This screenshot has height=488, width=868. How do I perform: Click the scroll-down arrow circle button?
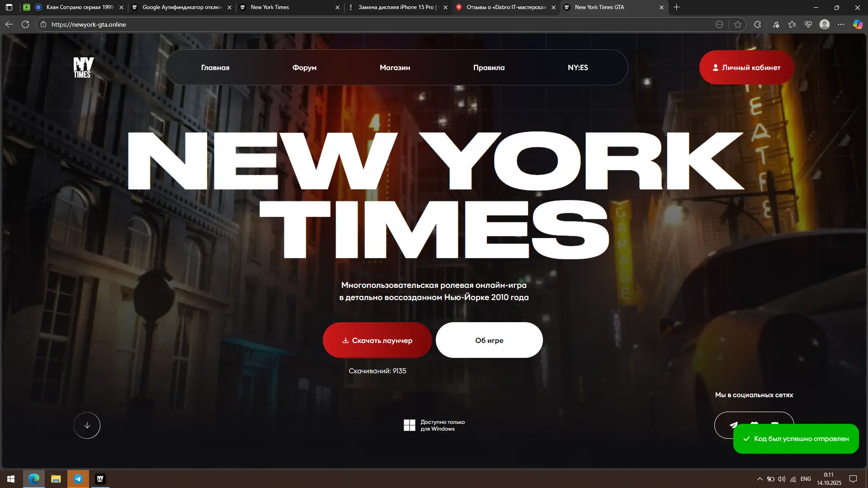pos(87,425)
